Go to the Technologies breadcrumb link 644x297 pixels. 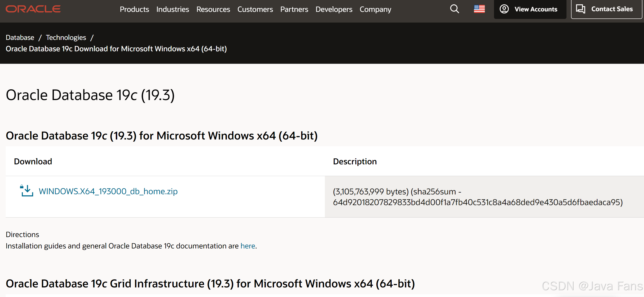(66, 38)
